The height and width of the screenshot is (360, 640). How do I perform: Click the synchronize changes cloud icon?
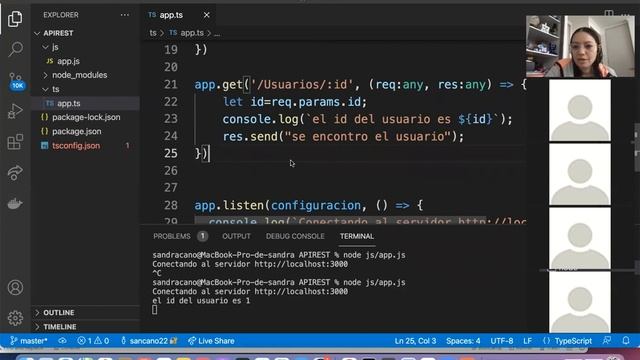pos(62,341)
